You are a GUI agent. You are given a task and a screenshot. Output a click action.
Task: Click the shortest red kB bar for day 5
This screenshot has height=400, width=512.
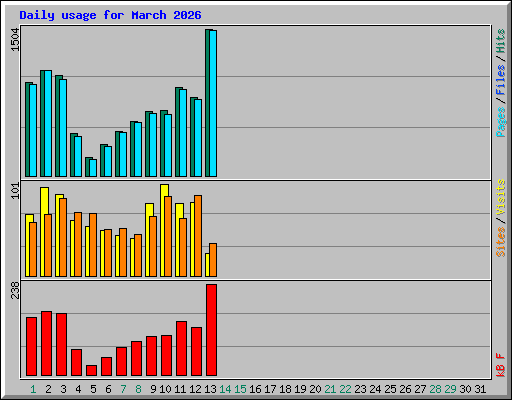[91, 371]
